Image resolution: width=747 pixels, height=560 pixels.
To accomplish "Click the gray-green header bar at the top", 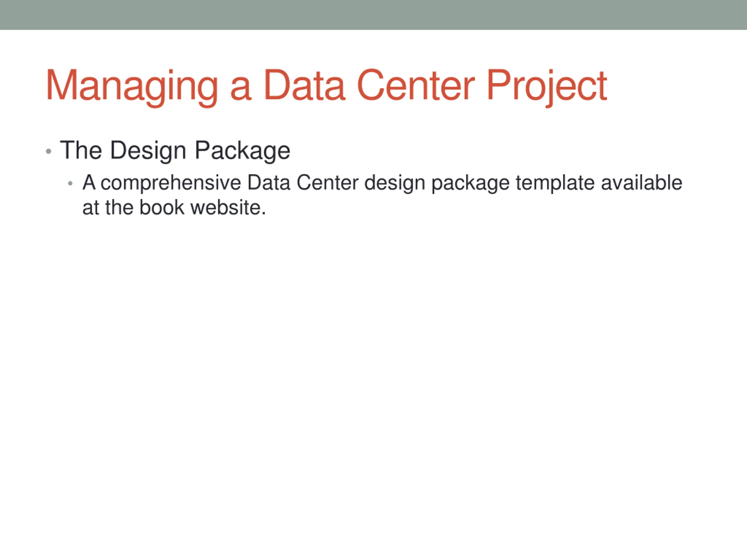I will click(373, 15).
